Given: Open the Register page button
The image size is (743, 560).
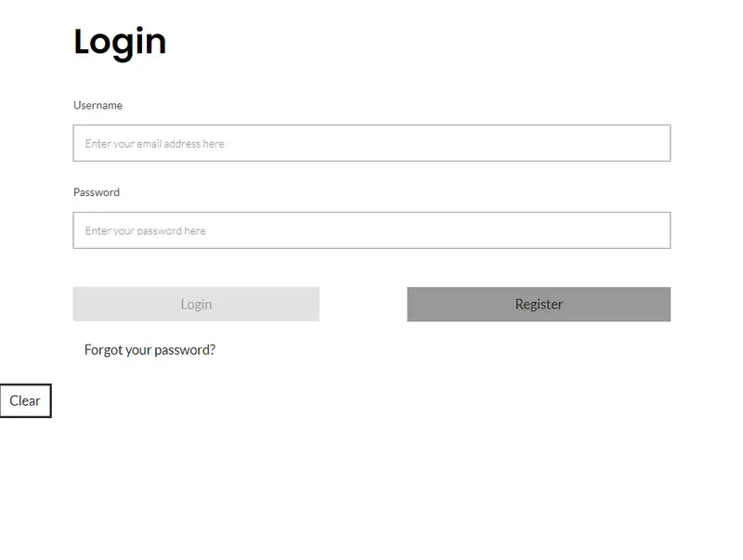Looking at the screenshot, I should (539, 305).
